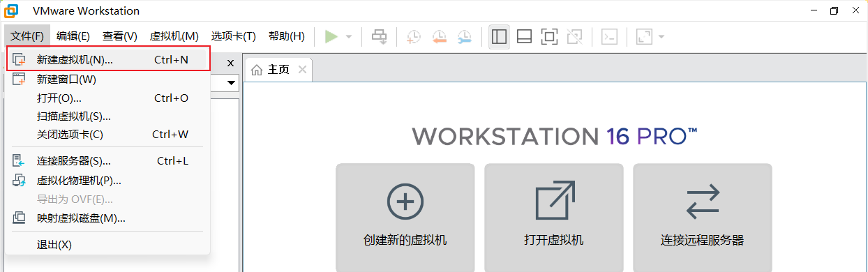Select 虚拟化物理机(P)... menu entry

point(107,181)
